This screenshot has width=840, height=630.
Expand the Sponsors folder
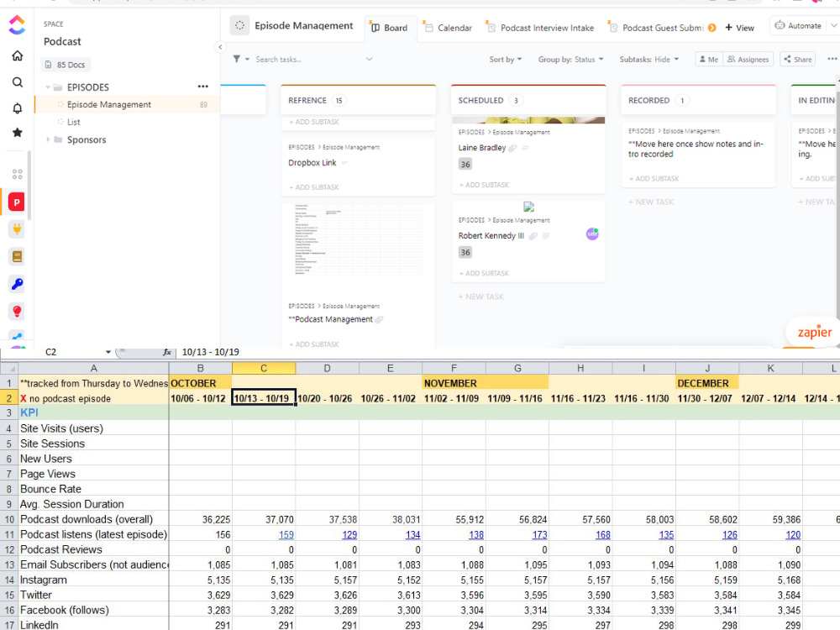coord(48,139)
